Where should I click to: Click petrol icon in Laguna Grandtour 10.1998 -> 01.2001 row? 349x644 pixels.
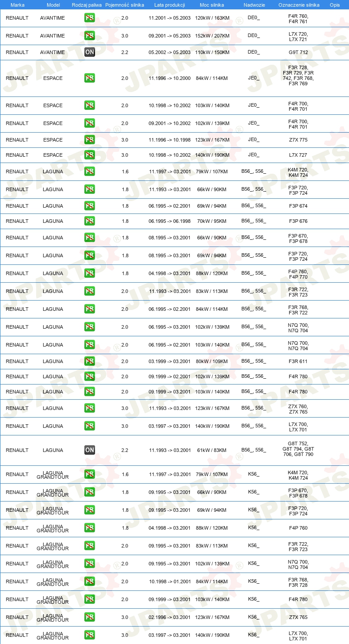[90, 581]
